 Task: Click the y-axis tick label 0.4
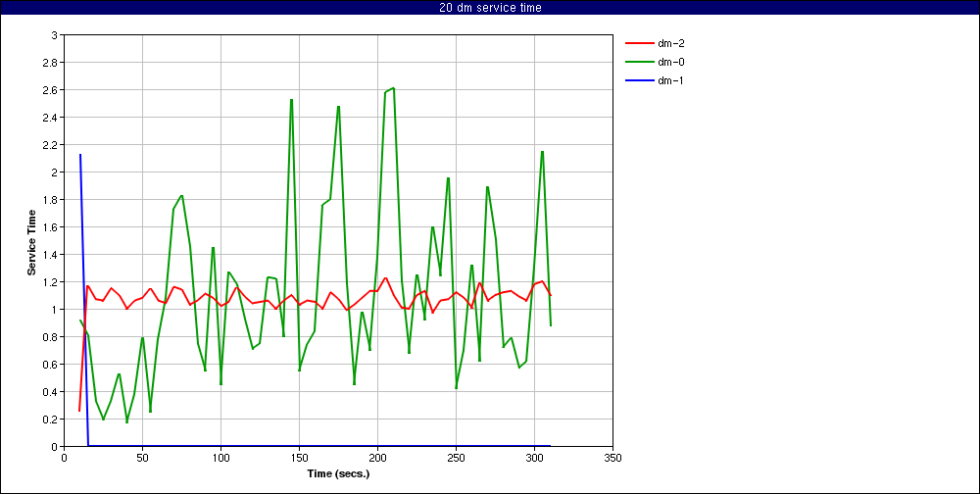pyautogui.click(x=51, y=392)
